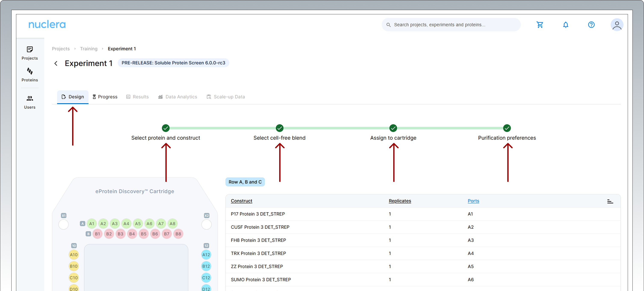Sort by the Replicates column header

400,201
